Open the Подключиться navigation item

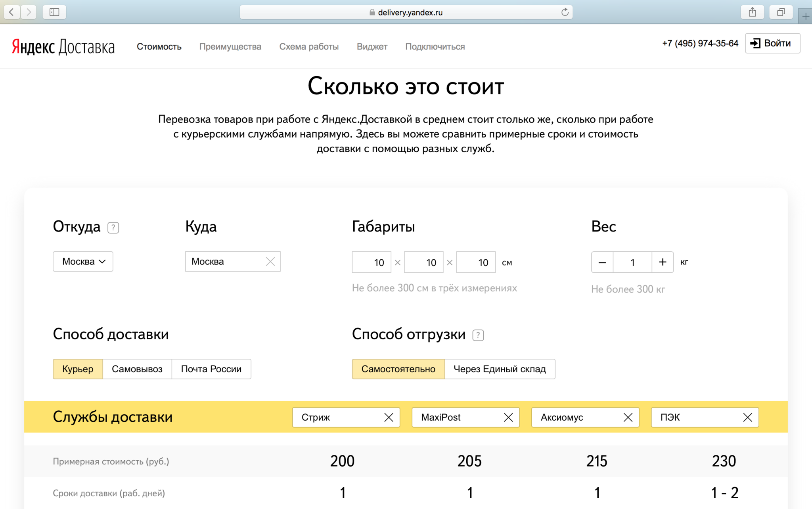coord(435,47)
